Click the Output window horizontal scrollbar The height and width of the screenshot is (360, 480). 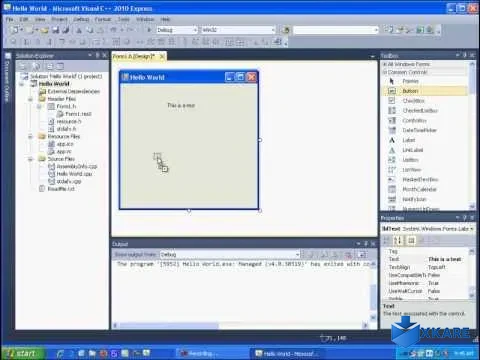(241, 325)
